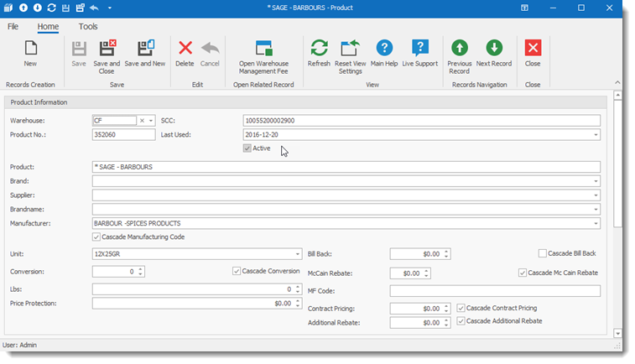
Task: Open Warehouse Management Fee record
Action: pyautogui.click(x=263, y=49)
